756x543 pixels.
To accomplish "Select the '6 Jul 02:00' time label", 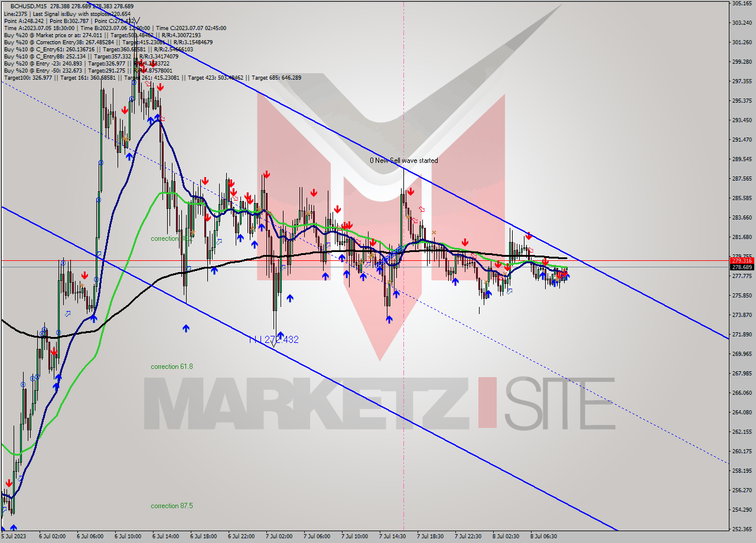I will (x=51, y=537).
